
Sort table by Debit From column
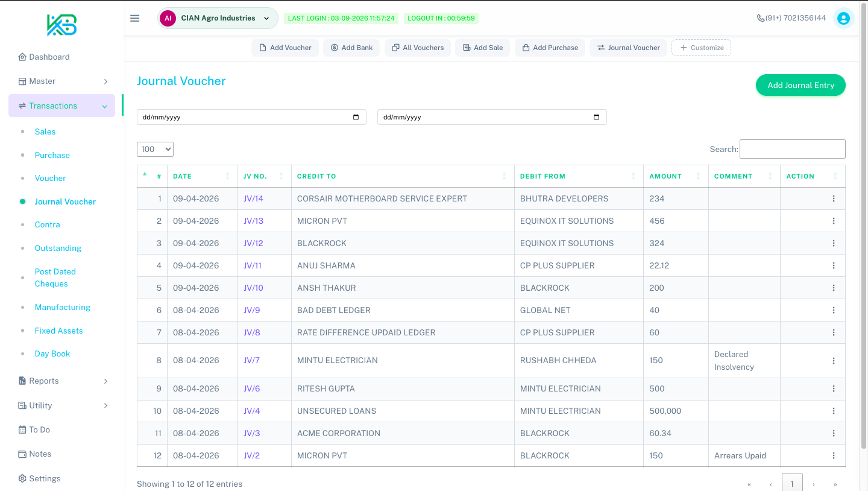pyautogui.click(x=579, y=176)
